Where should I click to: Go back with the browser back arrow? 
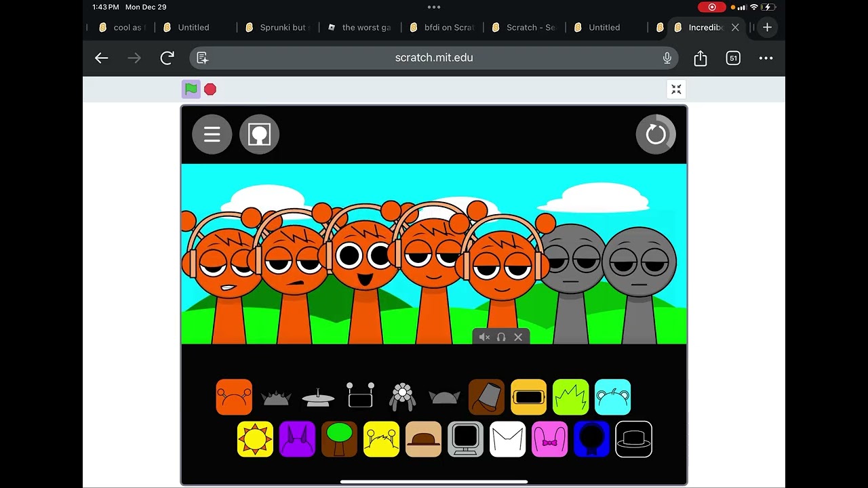tap(102, 58)
